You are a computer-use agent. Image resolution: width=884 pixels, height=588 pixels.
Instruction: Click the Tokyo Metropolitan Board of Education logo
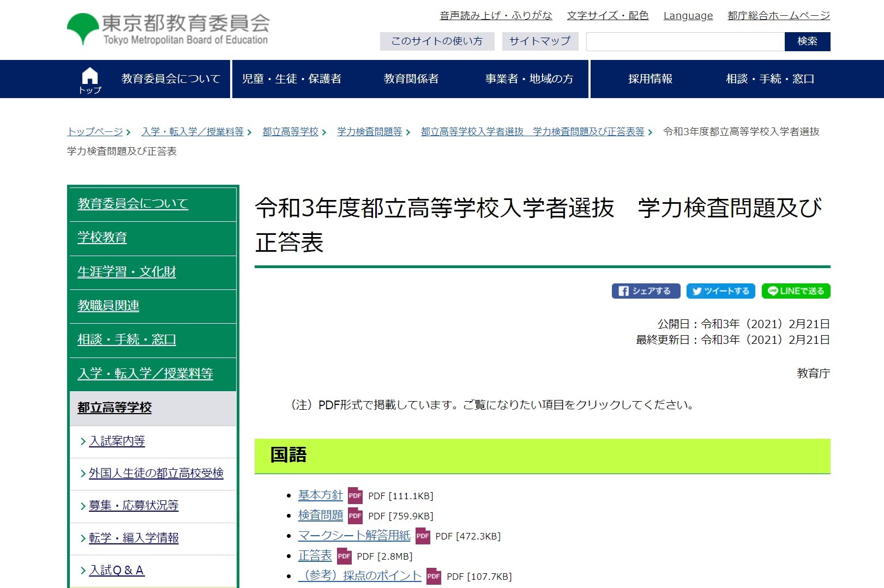[x=169, y=26]
